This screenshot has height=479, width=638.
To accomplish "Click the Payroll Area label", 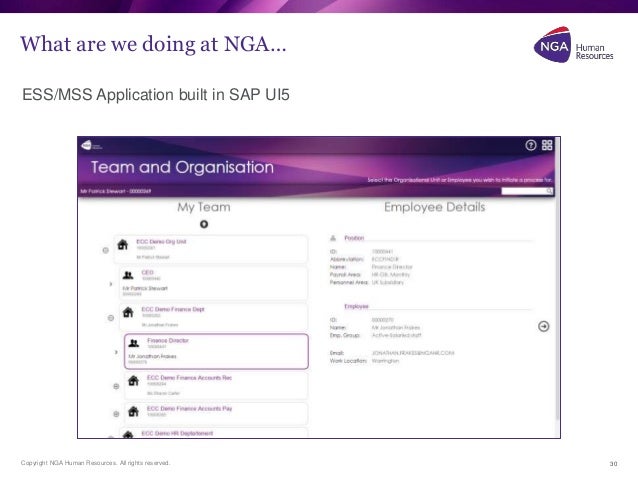I will point(345,275).
